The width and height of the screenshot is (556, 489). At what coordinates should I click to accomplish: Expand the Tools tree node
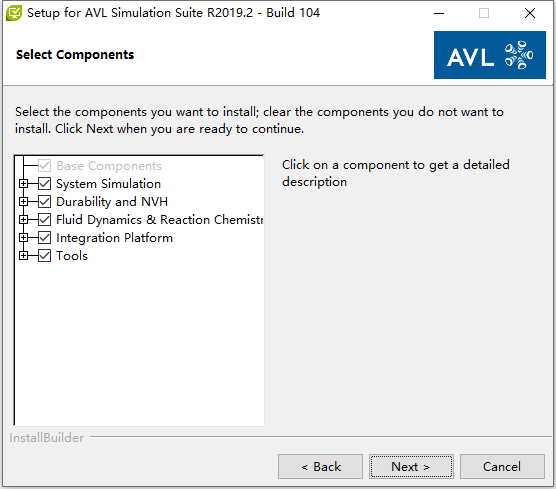23,256
